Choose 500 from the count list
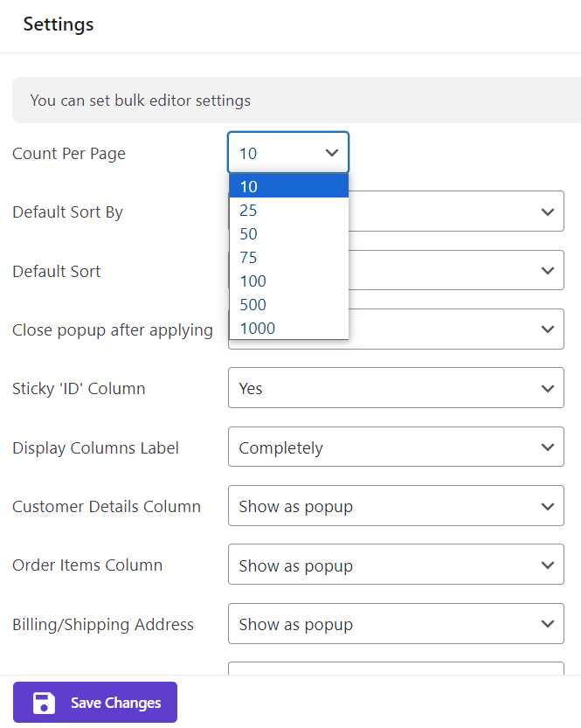Screen dimensions: 581x728 coord(288,305)
